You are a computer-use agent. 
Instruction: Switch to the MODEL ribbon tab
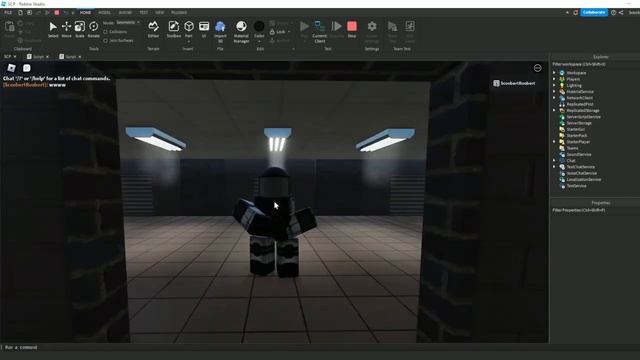[104, 13]
